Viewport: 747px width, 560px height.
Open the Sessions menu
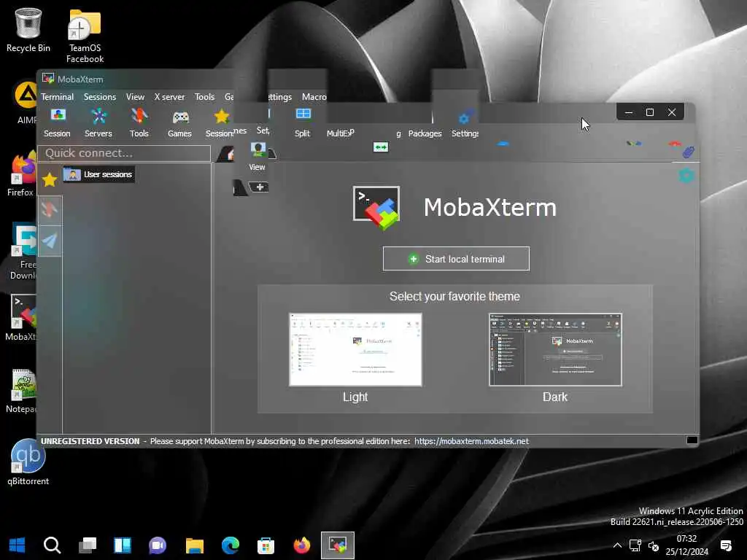click(99, 97)
